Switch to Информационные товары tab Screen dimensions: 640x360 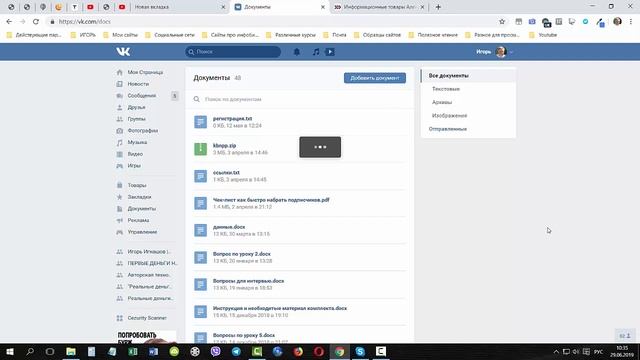(379, 7)
